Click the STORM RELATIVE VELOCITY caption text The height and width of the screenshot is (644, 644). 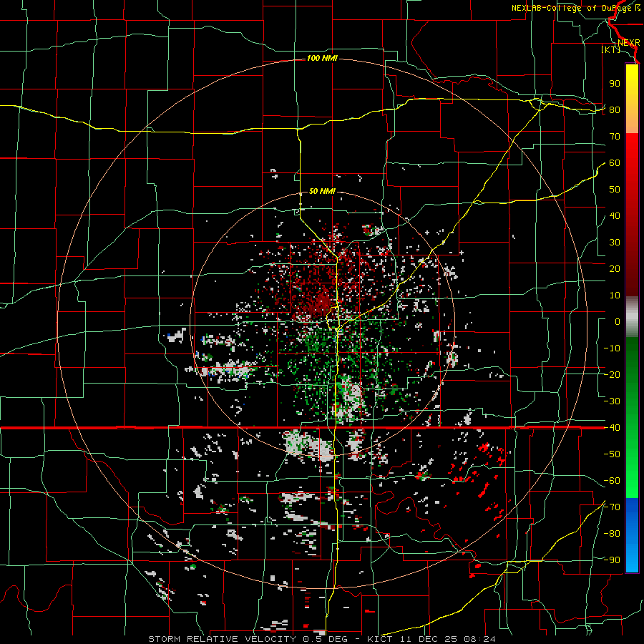[x=222, y=639]
